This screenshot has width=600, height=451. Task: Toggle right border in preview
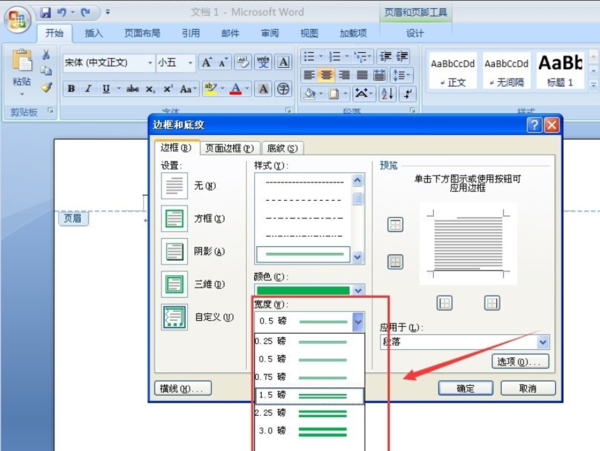492,303
